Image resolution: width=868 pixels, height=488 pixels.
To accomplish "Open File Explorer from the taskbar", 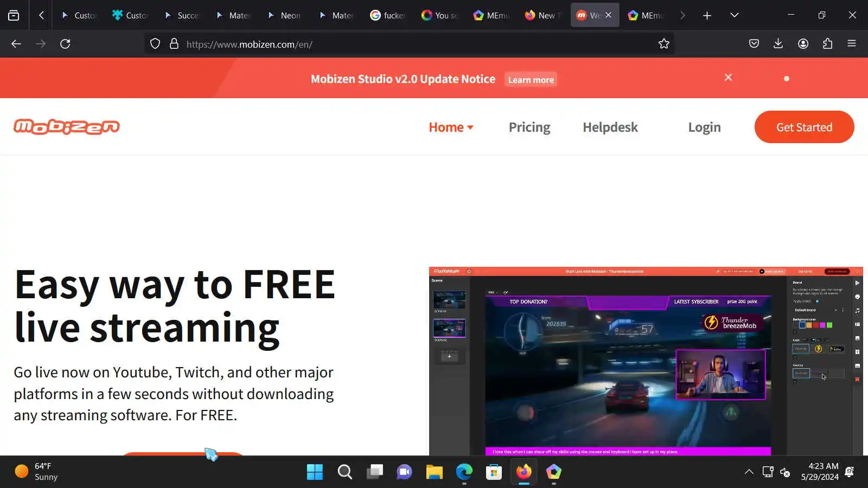I will pyautogui.click(x=435, y=472).
